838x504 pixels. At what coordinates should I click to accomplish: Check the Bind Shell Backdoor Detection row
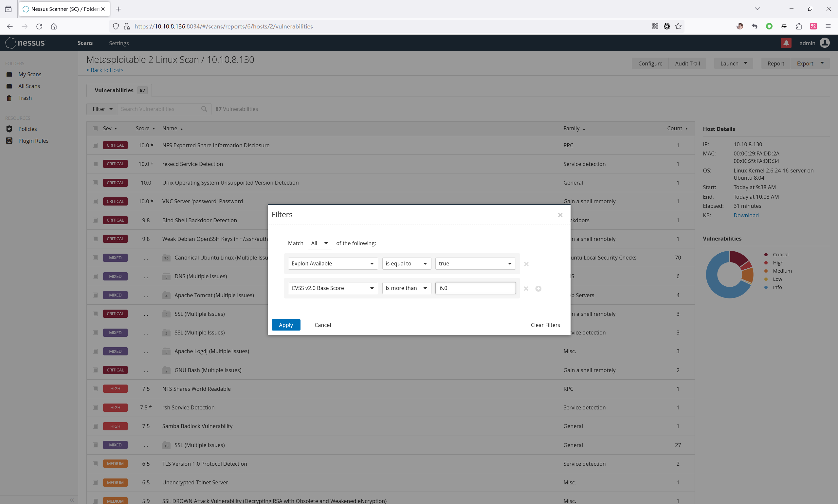(95, 220)
